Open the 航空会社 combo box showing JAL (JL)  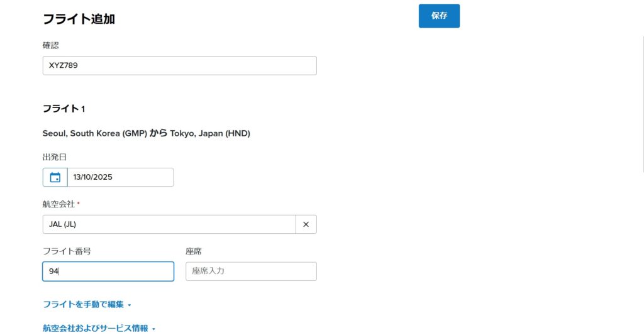coord(169,224)
